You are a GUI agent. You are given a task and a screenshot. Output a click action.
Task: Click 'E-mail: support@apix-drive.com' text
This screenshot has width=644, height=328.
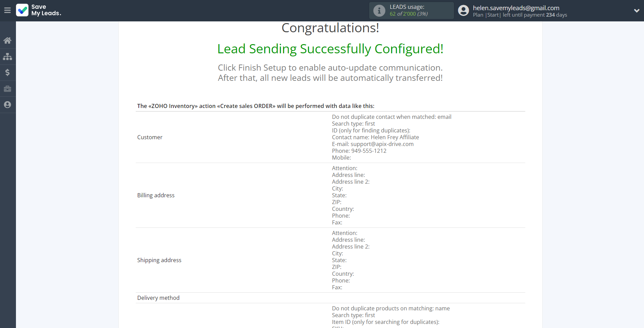tap(373, 144)
